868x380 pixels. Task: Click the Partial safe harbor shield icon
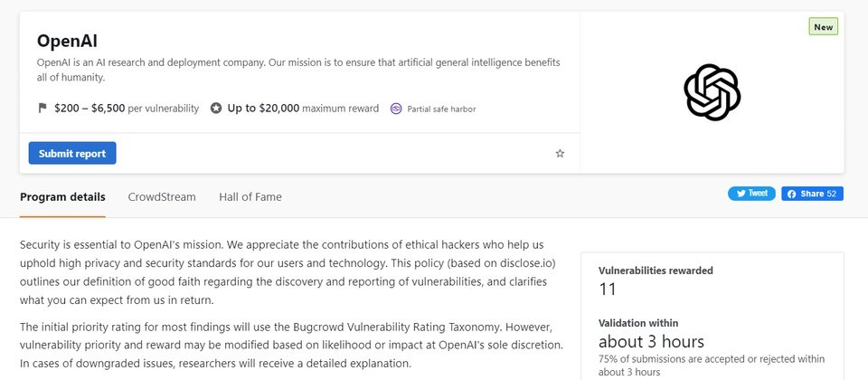(x=396, y=109)
